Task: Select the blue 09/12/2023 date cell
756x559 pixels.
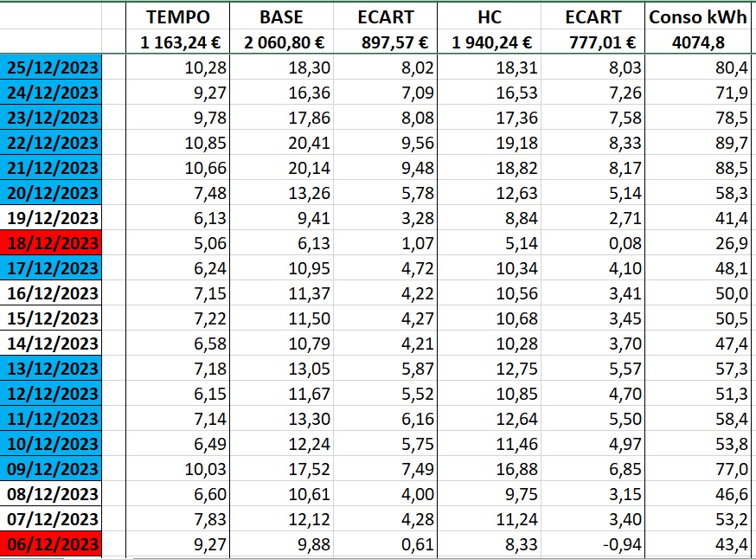Action: [x=52, y=469]
